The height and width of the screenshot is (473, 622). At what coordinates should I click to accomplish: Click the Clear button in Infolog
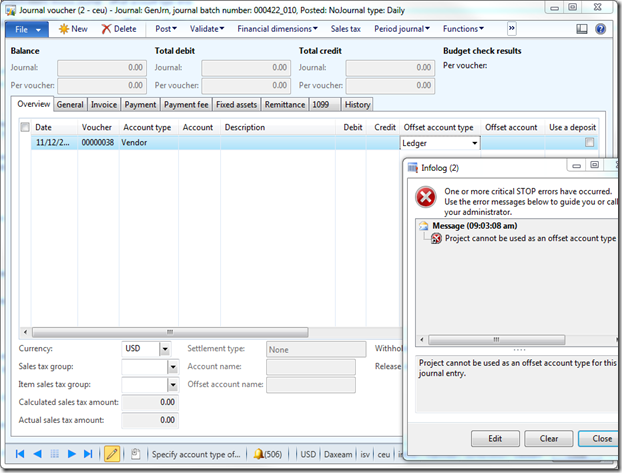pos(549,438)
